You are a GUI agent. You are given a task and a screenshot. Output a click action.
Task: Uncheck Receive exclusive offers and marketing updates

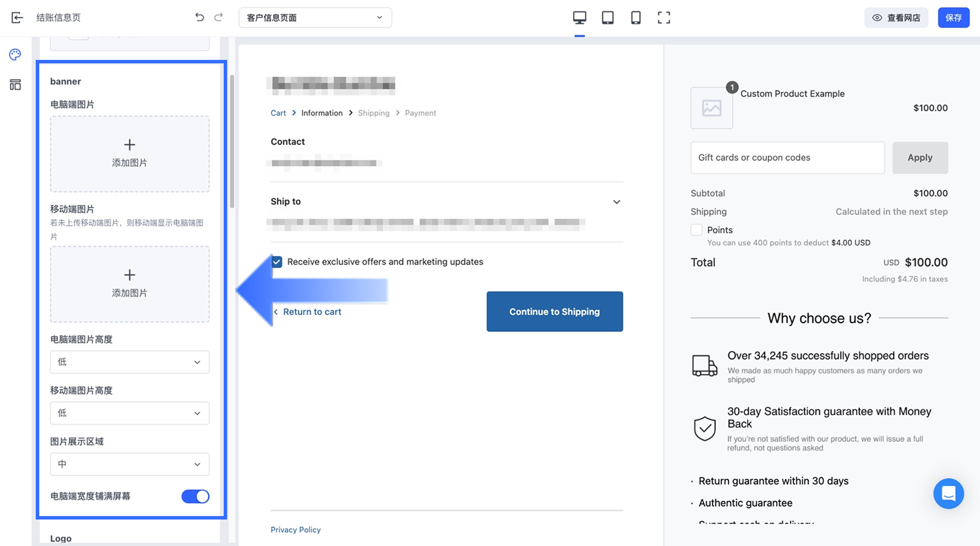[277, 262]
